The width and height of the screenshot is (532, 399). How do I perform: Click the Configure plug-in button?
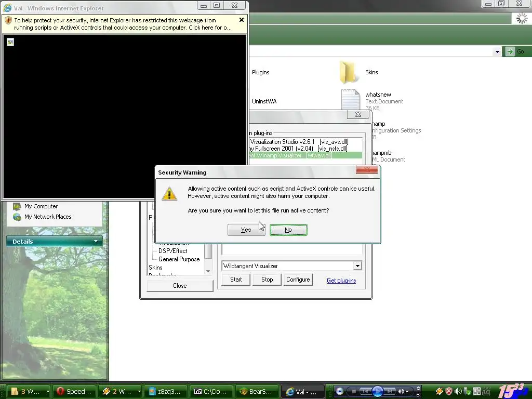coord(298,280)
